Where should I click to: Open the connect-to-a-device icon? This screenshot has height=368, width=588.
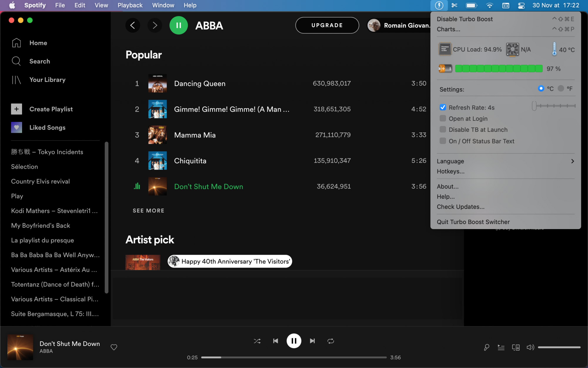[x=516, y=348]
